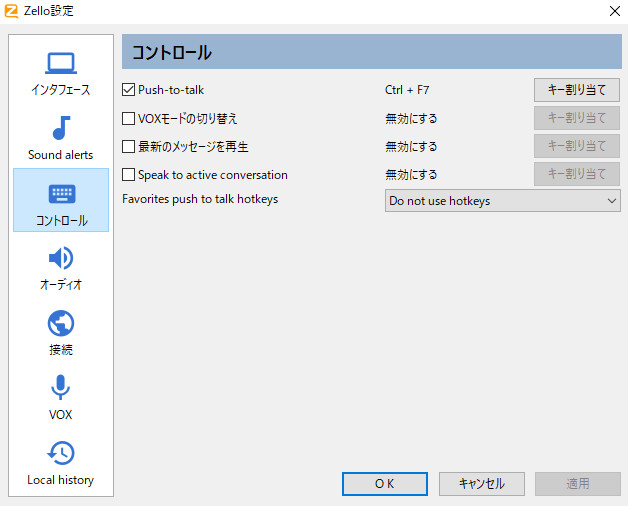Screen dimensions: 628x506
Task: Click キー割り当て for Push-to-talk
Action: (576, 90)
